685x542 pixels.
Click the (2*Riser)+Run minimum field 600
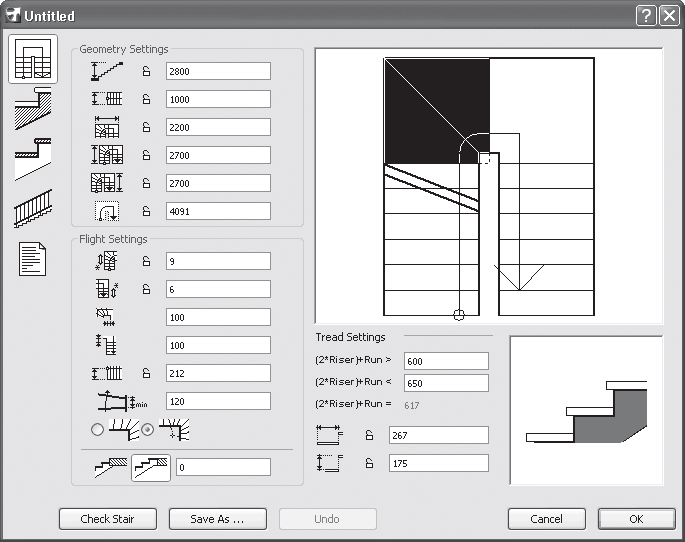pyautogui.click(x=446, y=361)
